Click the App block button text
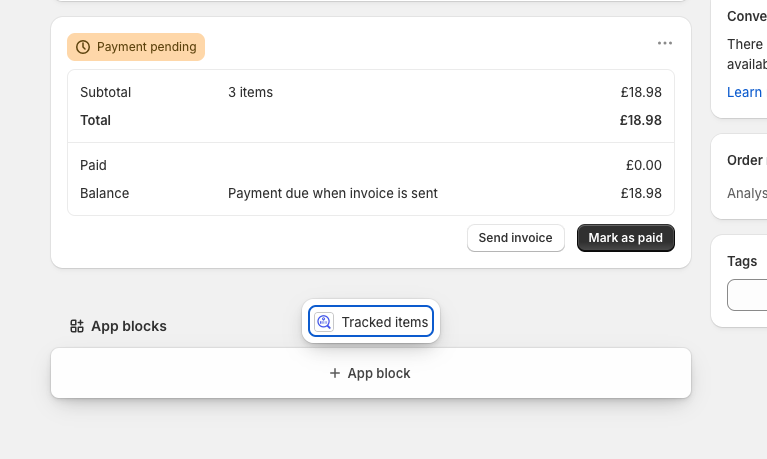 (x=379, y=373)
